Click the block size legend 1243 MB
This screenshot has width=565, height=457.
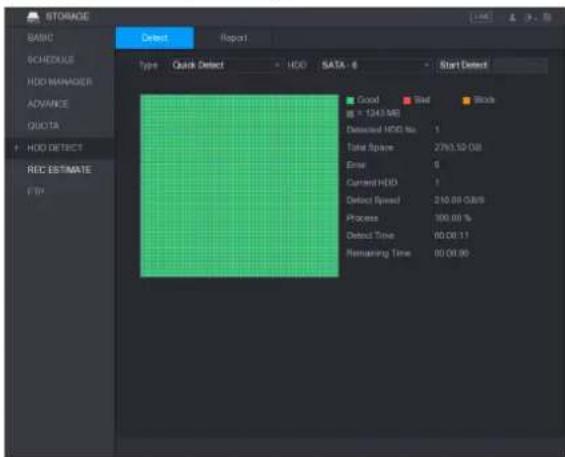373,114
